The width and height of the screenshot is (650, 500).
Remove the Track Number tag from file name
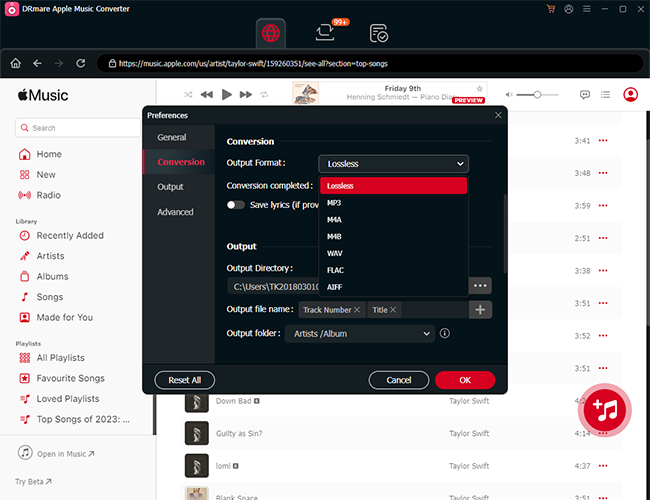(357, 310)
